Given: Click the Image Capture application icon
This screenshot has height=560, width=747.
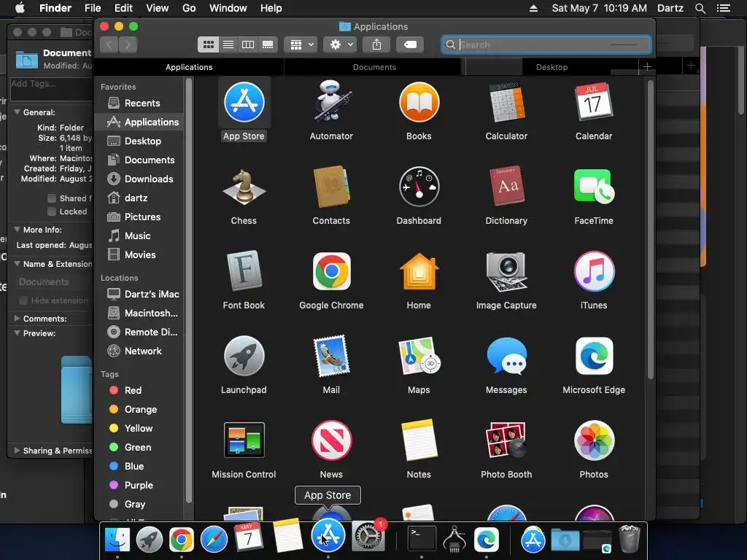Looking at the screenshot, I should click(506, 271).
